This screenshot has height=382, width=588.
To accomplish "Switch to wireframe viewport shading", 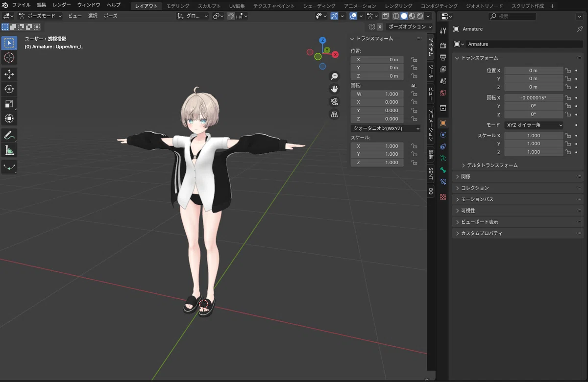I will point(396,16).
